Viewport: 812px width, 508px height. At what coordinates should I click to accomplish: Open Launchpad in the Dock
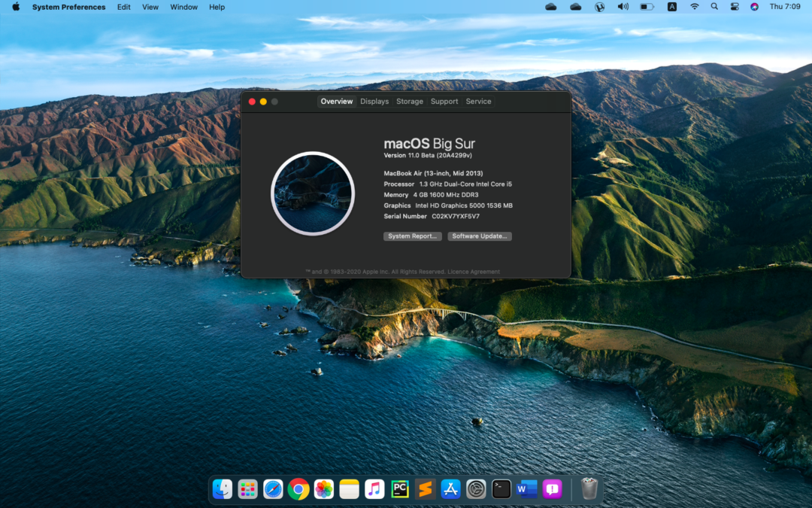(x=247, y=489)
